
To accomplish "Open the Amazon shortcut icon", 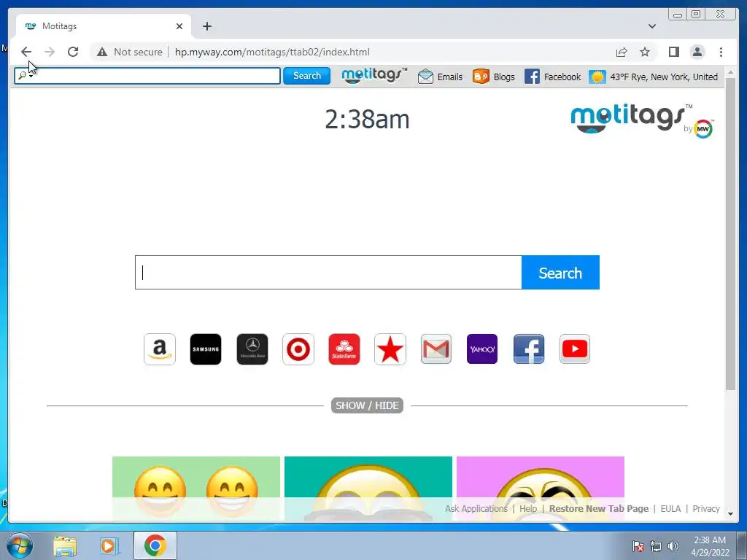I will click(160, 349).
